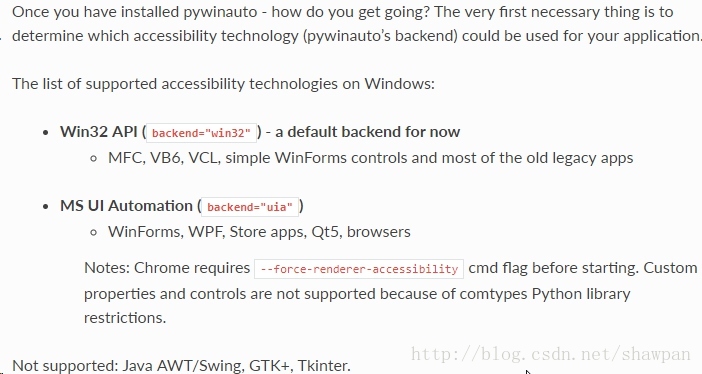
Task: Click the 'Not supported: Java AWT/Swing' line
Action: [x=181, y=365]
